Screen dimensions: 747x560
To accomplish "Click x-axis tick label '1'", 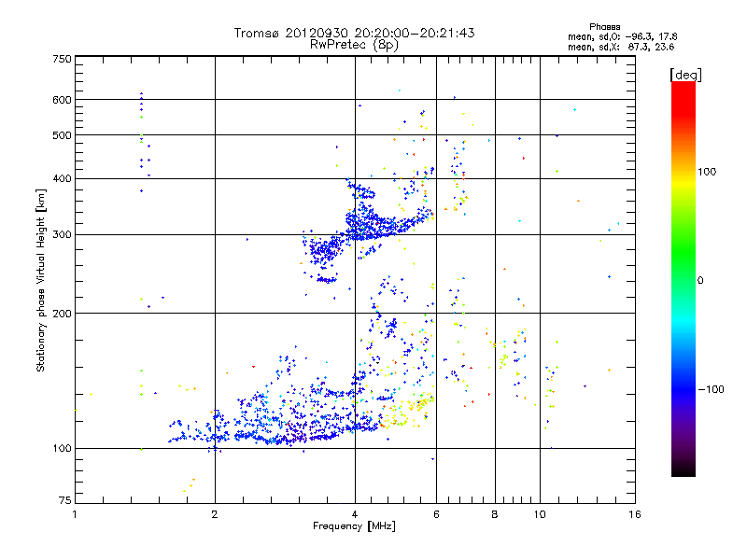I will 75,514.
